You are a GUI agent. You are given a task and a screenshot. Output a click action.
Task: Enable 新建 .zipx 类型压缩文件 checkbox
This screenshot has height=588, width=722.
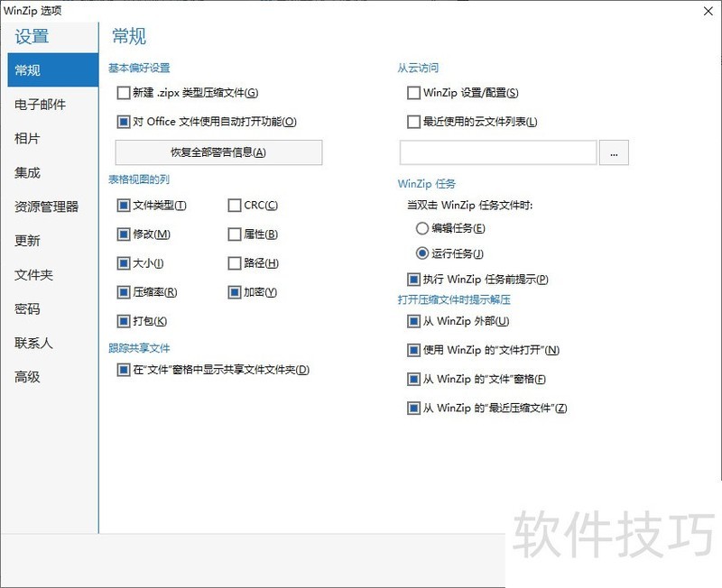click(124, 93)
